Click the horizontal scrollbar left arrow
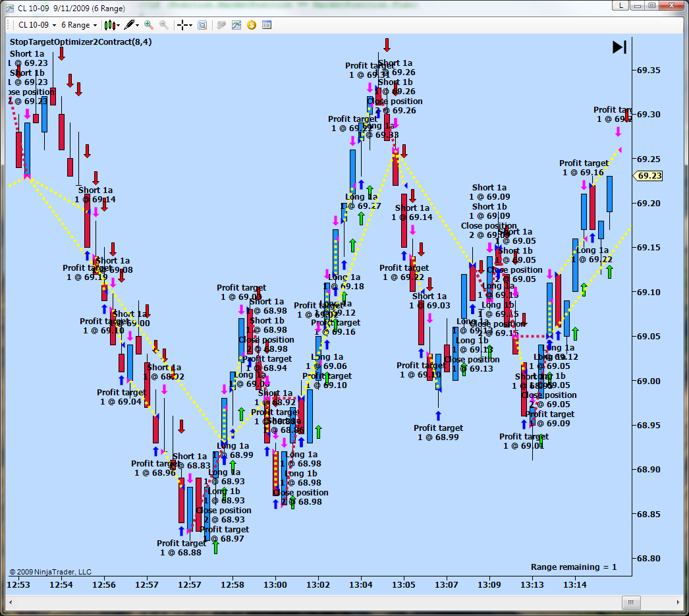The width and height of the screenshot is (689, 616). 11,602
